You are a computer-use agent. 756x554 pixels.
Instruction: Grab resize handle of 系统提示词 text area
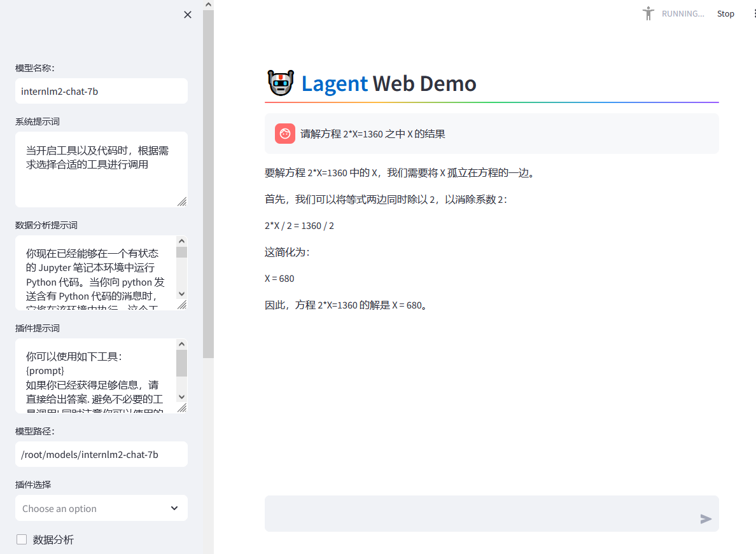pos(182,202)
